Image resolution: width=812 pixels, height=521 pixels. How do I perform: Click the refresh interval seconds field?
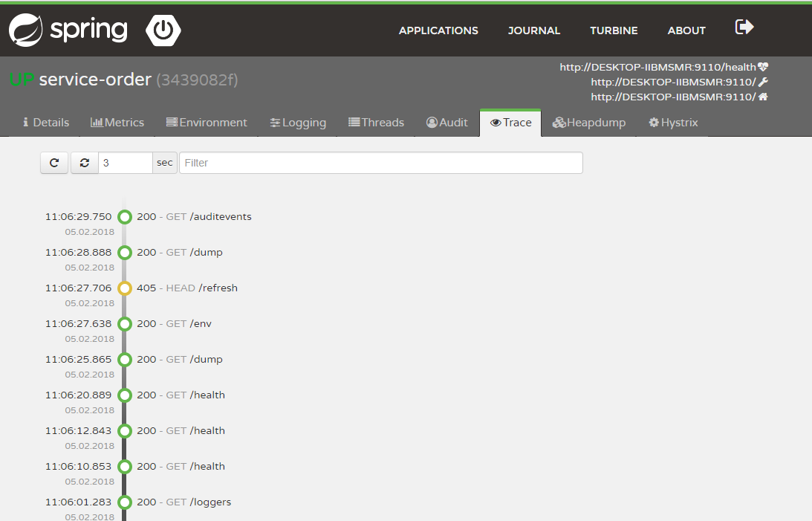(x=125, y=163)
